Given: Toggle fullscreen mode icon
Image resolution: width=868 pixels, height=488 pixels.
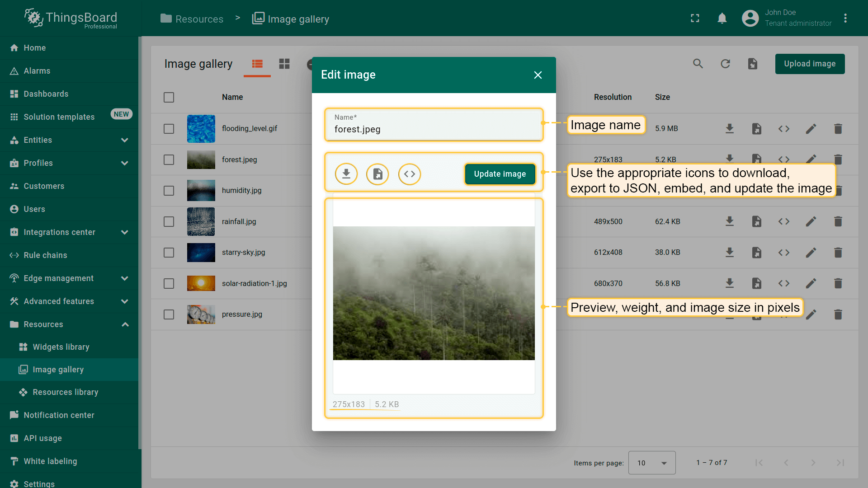Looking at the screenshot, I should 695,18.
